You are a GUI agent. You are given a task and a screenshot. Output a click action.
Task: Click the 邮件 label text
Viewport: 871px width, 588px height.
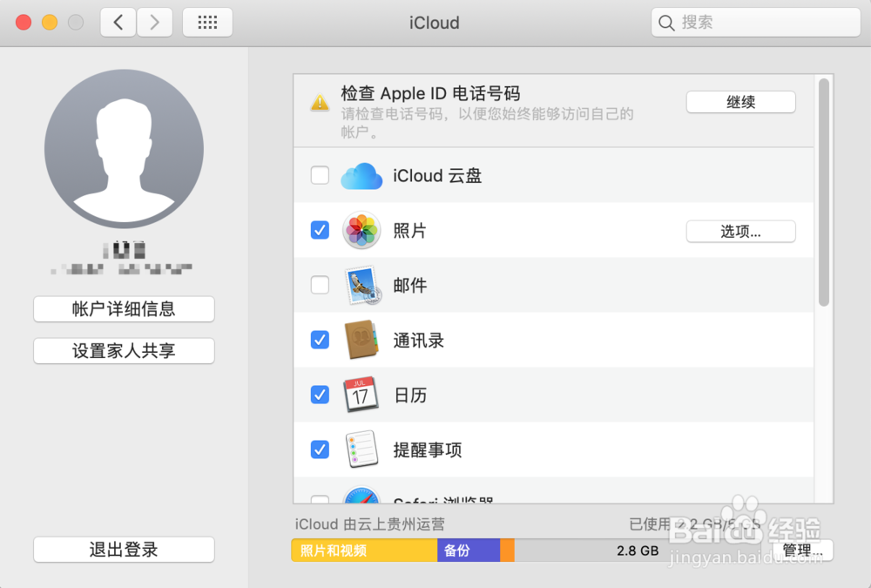tap(410, 285)
